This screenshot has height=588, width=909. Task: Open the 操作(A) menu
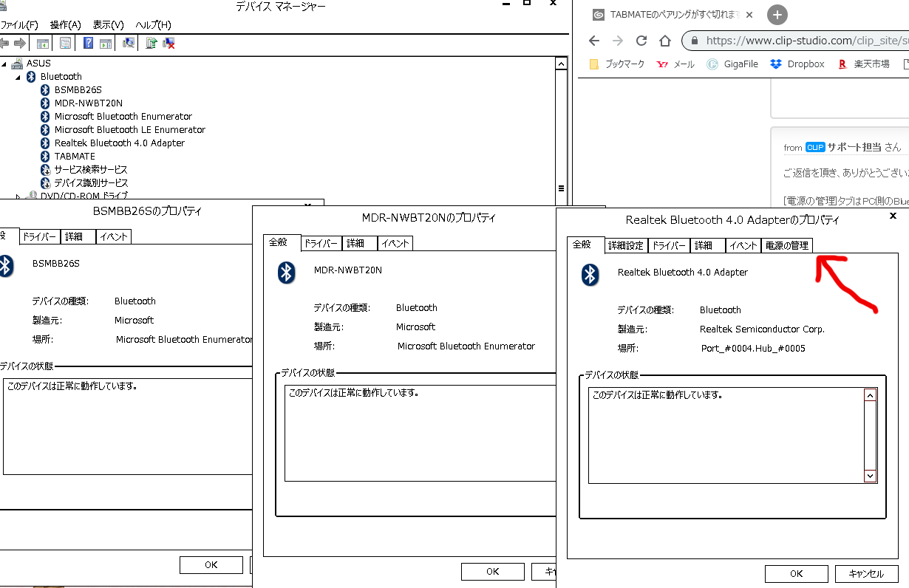66,25
